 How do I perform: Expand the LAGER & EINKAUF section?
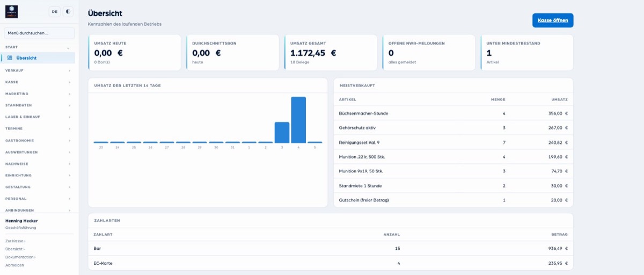38,117
